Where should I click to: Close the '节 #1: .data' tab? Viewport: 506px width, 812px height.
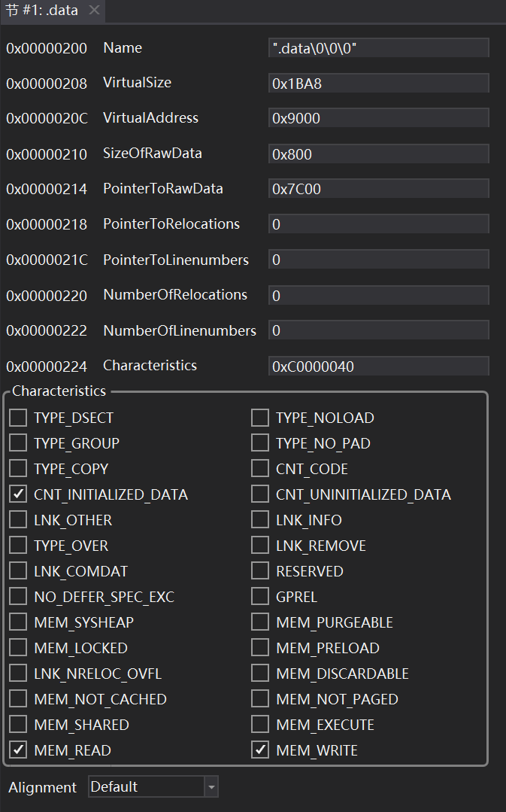point(94,11)
